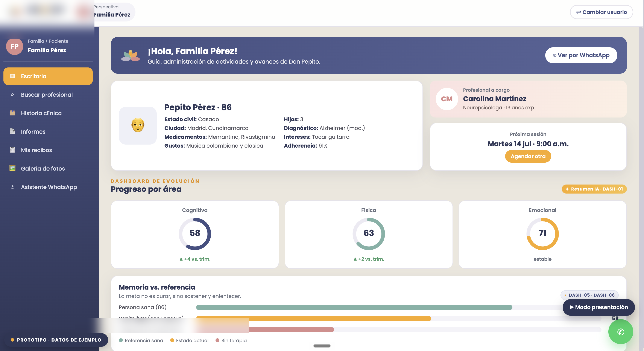Click the Cognitiva progress ring showing 58
This screenshot has width=644, height=351.
point(195,234)
